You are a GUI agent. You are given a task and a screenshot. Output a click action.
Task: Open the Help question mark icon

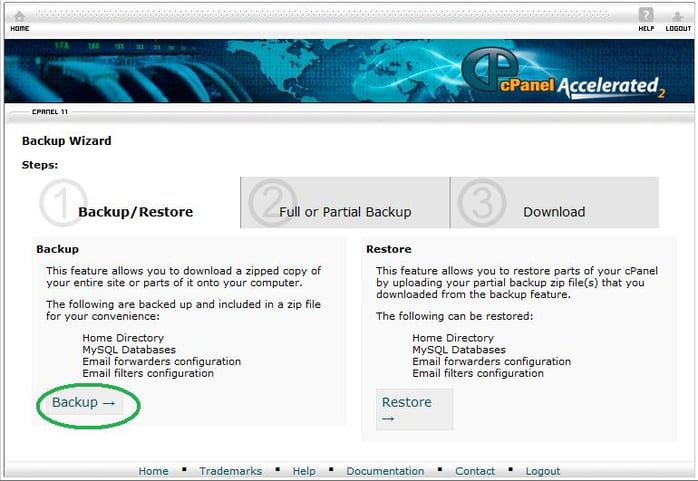[645, 15]
